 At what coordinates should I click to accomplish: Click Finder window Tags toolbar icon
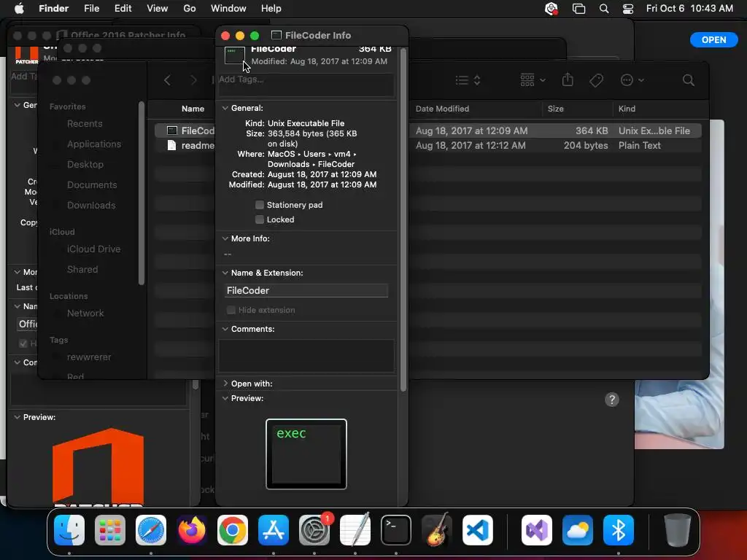(x=597, y=80)
